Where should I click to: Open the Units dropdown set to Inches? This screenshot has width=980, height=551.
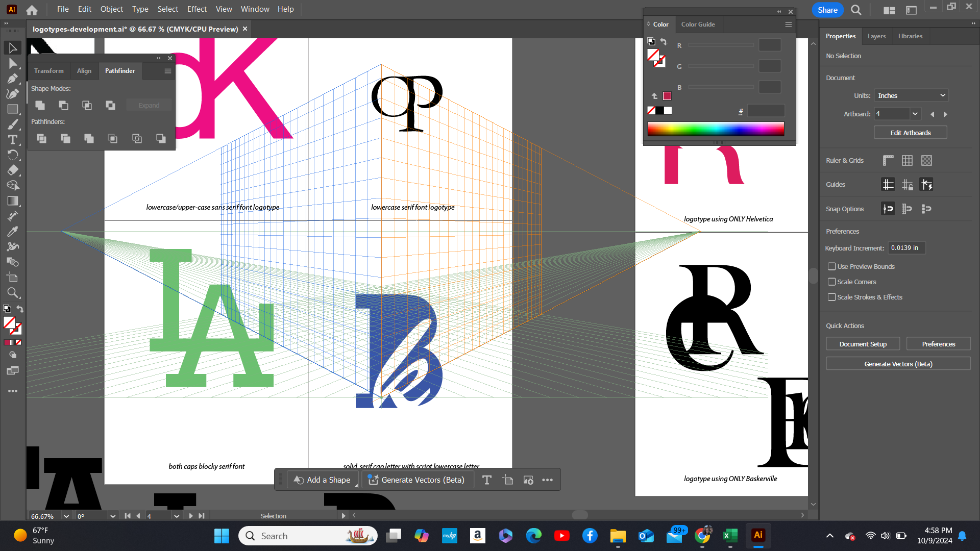(911, 95)
